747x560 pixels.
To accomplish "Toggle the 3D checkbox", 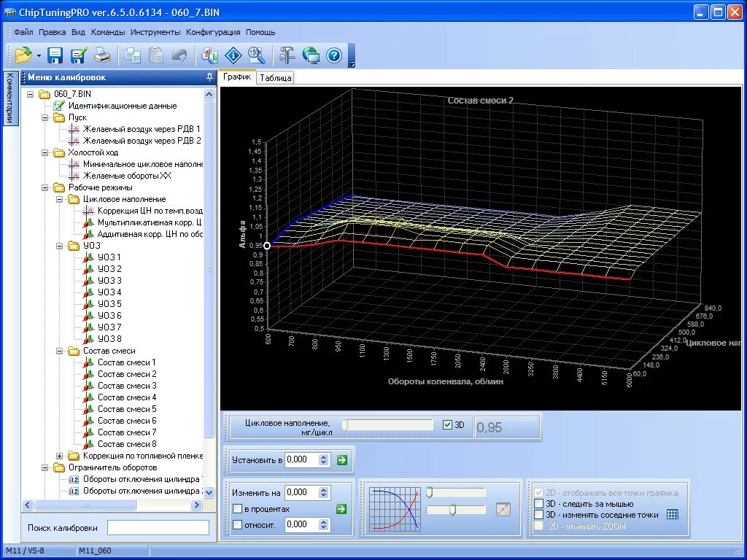I will coord(447,425).
